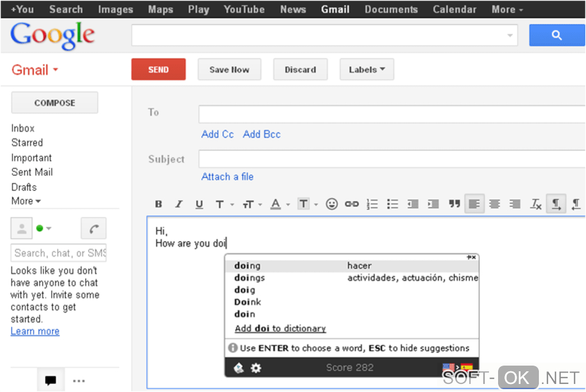Image resolution: width=586 pixels, height=392 pixels.
Task: Open the Inbox folder
Action: pyautogui.click(x=23, y=129)
